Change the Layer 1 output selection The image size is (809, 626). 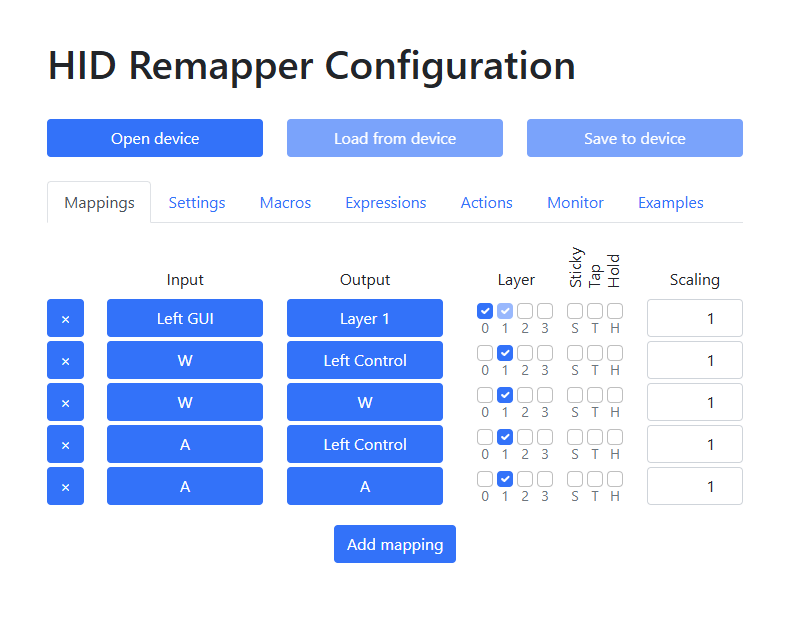[x=365, y=318]
